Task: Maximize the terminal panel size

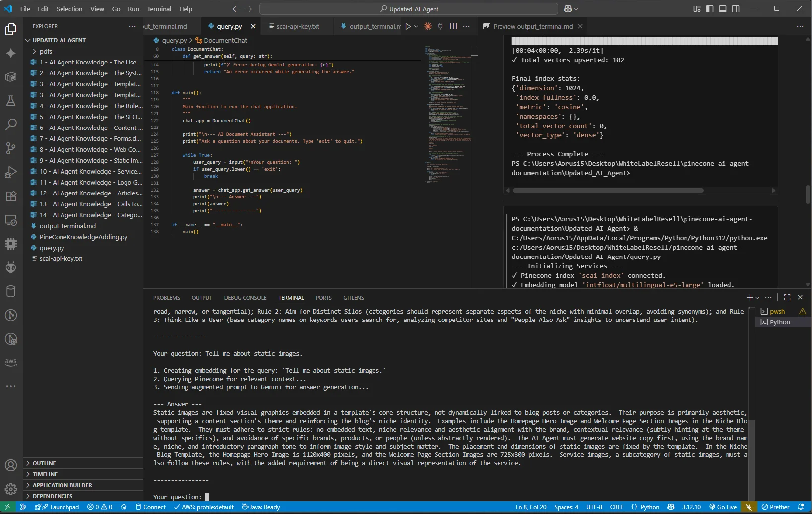Action: click(787, 297)
